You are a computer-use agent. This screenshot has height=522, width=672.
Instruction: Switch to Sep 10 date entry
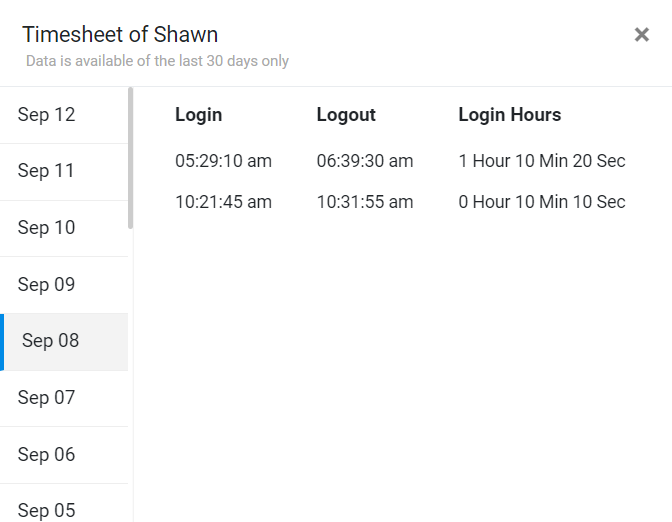(47, 228)
